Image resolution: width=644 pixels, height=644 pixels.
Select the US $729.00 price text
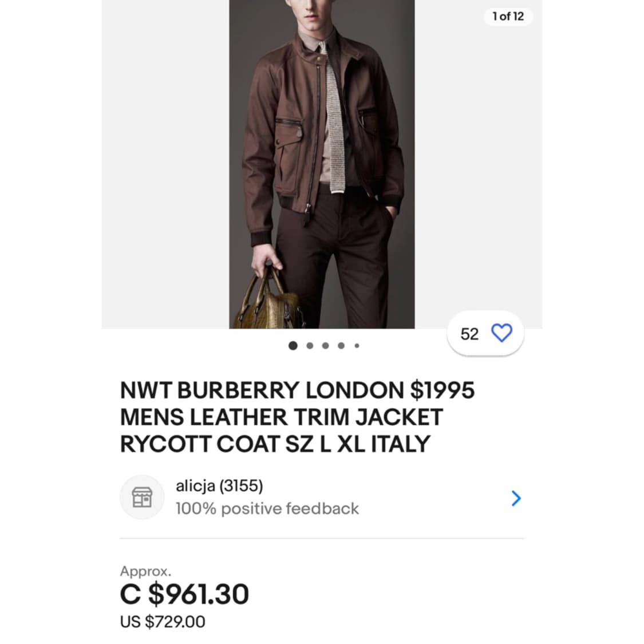pos(163,622)
